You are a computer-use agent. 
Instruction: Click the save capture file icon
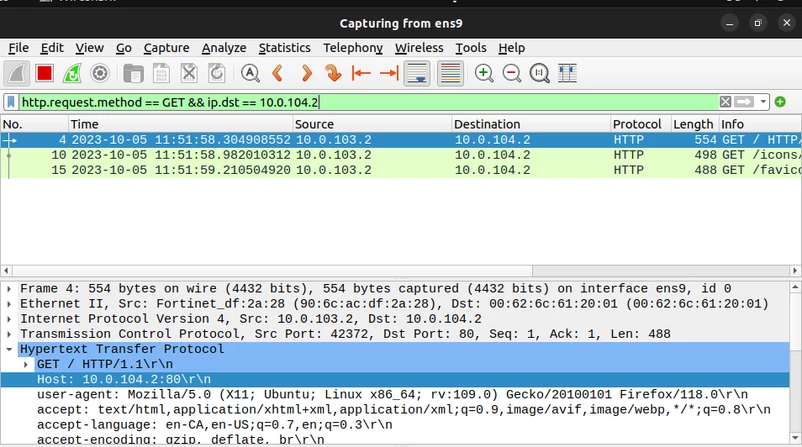[161, 74]
